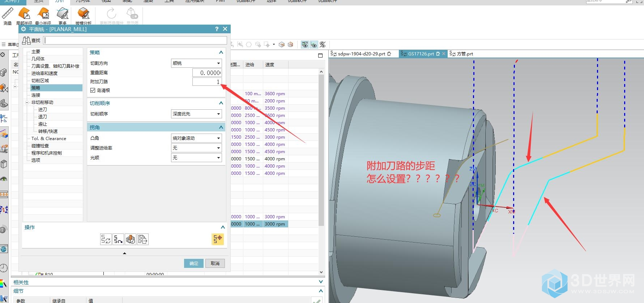This screenshot has width=644, height=303.
Task: Select the 测量 measure tool
Action: pyautogui.click(x=8, y=16)
